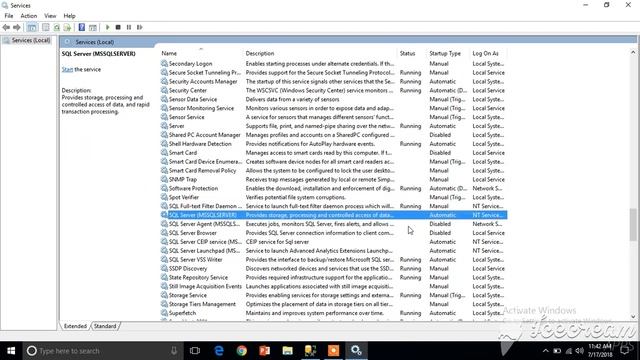Image resolution: width=640 pixels, height=360 pixels.
Task: Select SQL Full-text Filter Daemon service
Action: (x=333, y=206)
